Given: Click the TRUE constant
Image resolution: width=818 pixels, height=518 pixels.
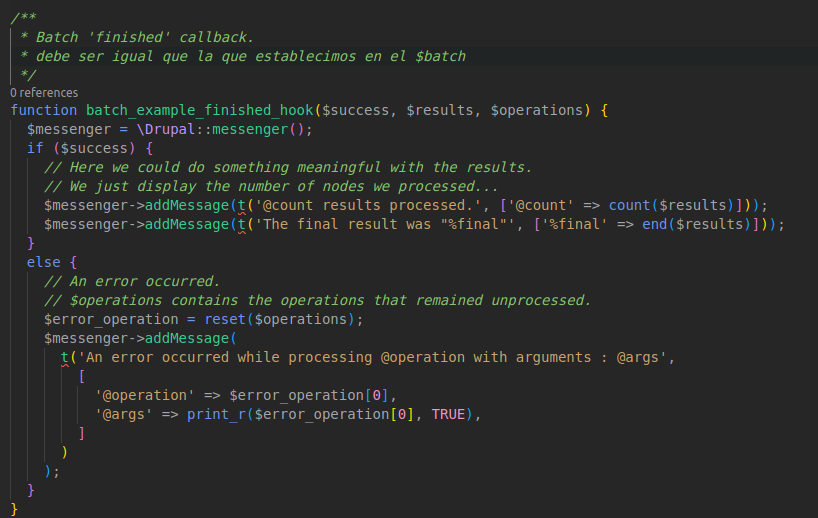Looking at the screenshot, I should (448, 414).
